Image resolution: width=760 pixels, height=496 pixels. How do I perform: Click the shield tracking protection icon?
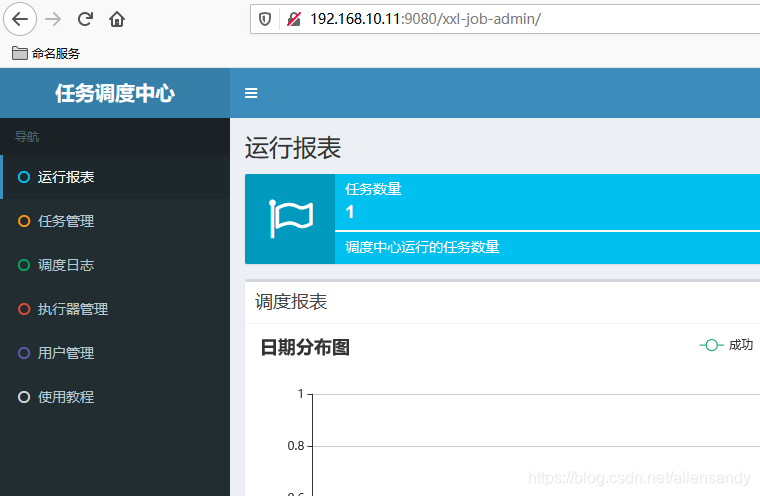tap(265, 19)
